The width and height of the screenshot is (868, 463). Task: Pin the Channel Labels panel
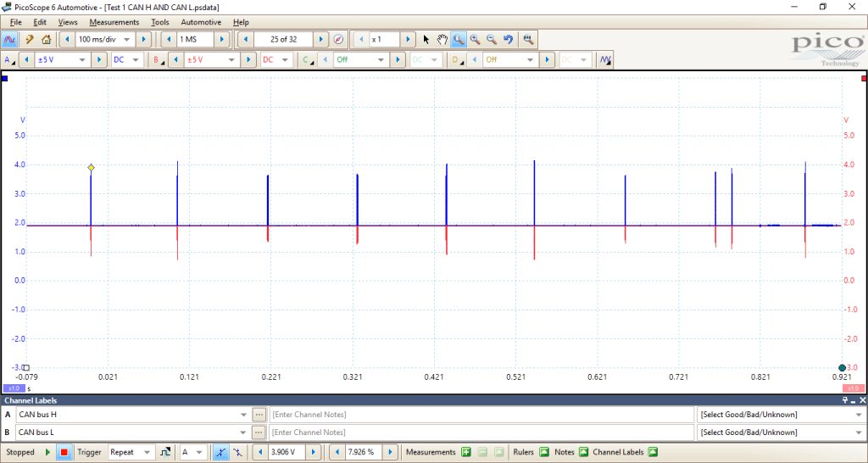(845, 400)
